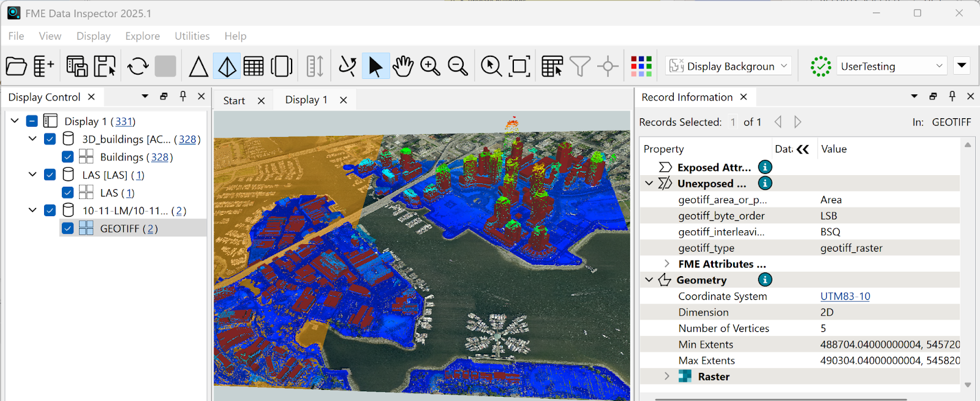The height and width of the screenshot is (401, 980).
Task: Switch to 2D view triangle icon
Action: click(x=198, y=66)
